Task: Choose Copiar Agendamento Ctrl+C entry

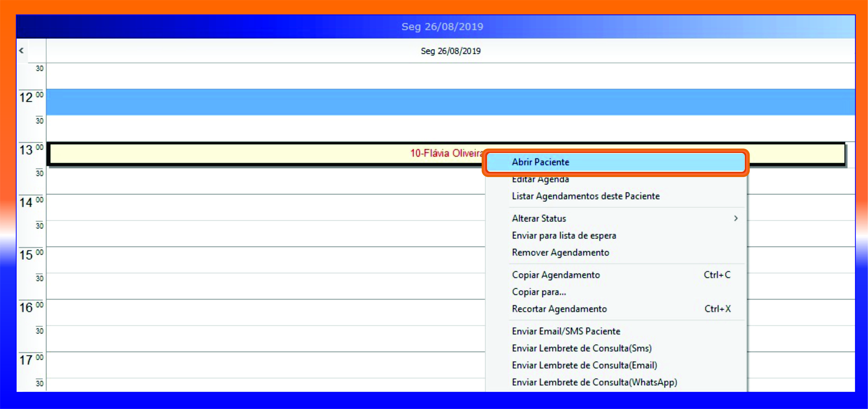Action: point(556,275)
